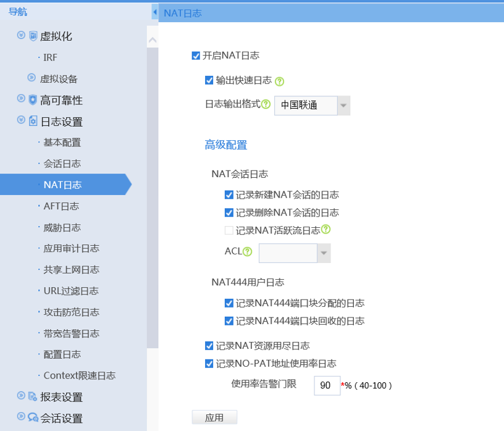Select AFT日志 from the navigation menu
504x431 pixels.
(61, 206)
